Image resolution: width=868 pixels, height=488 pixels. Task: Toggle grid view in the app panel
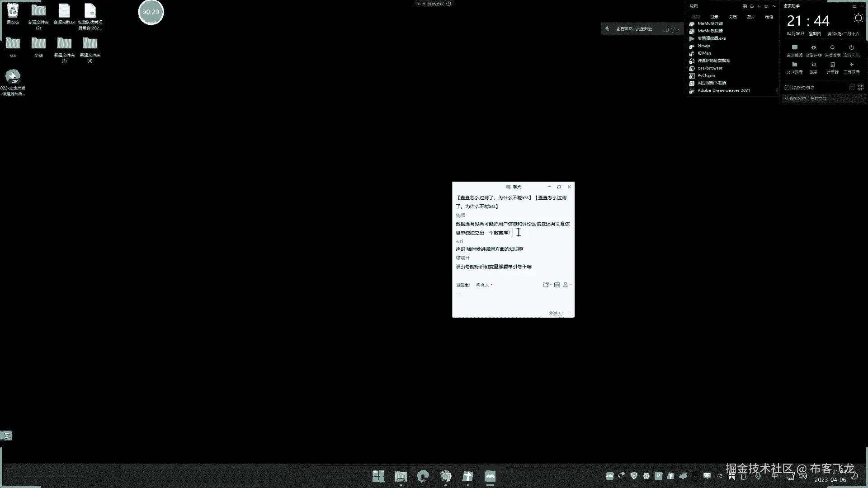pyautogui.click(x=744, y=6)
